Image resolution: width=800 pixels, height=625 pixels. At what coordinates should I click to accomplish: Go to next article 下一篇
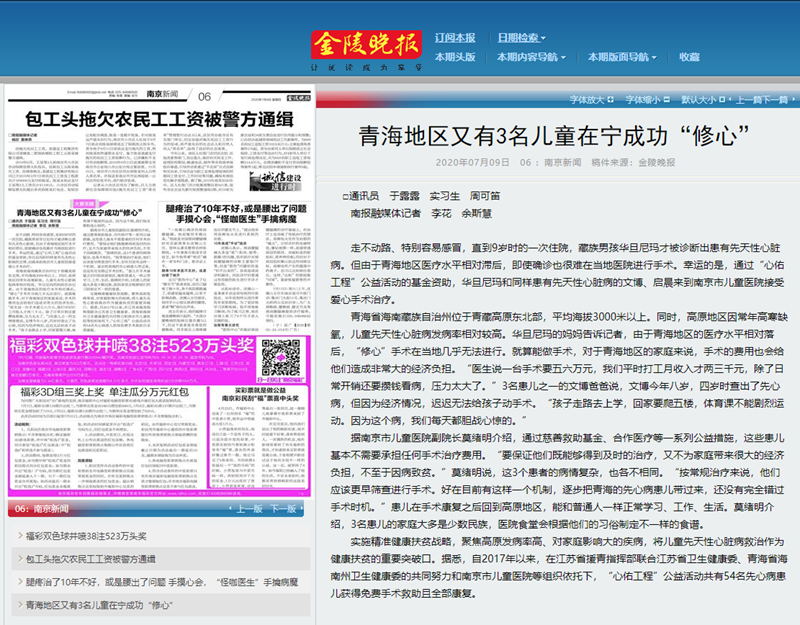(x=781, y=100)
